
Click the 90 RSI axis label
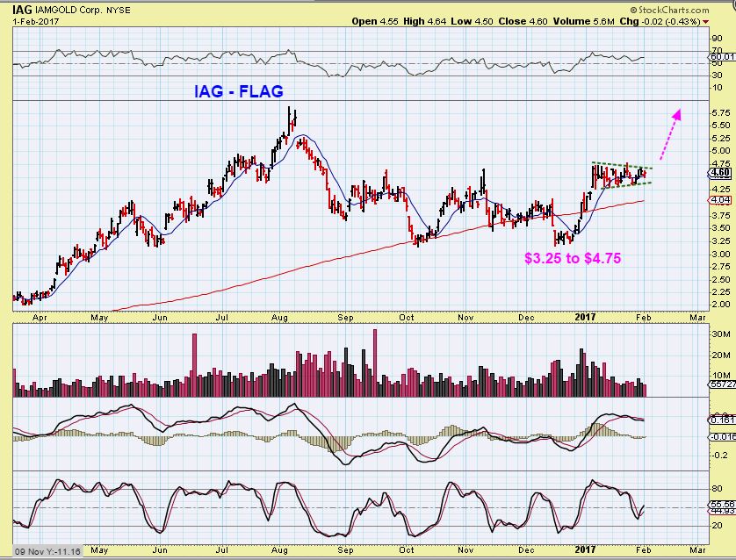717,39
